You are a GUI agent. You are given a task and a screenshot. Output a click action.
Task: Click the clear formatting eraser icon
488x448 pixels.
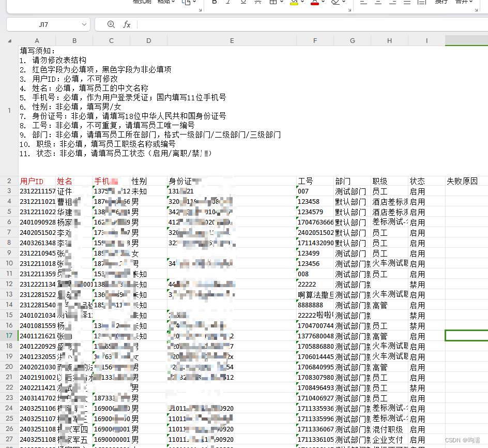point(335,3)
